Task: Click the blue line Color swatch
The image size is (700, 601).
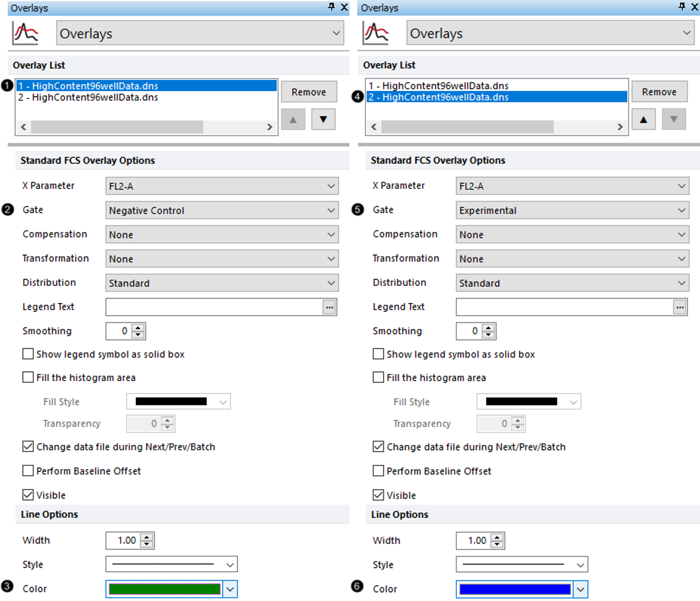Action: tap(515, 589)
